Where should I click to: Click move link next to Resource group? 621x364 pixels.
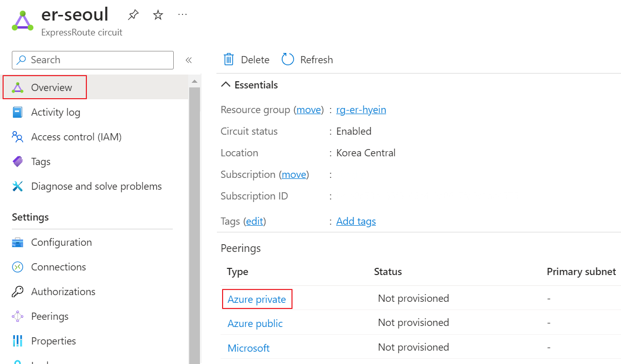[309, 110]
